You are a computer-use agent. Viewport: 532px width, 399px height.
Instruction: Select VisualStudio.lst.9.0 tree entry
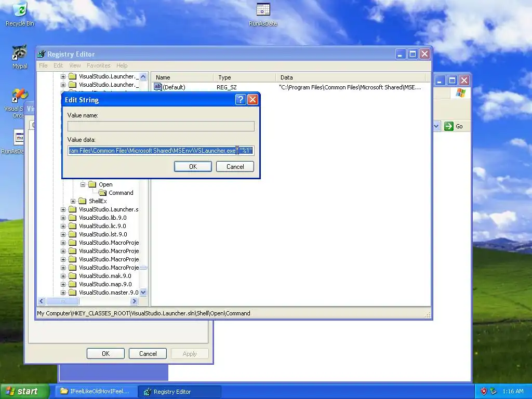tap(103, 234)
